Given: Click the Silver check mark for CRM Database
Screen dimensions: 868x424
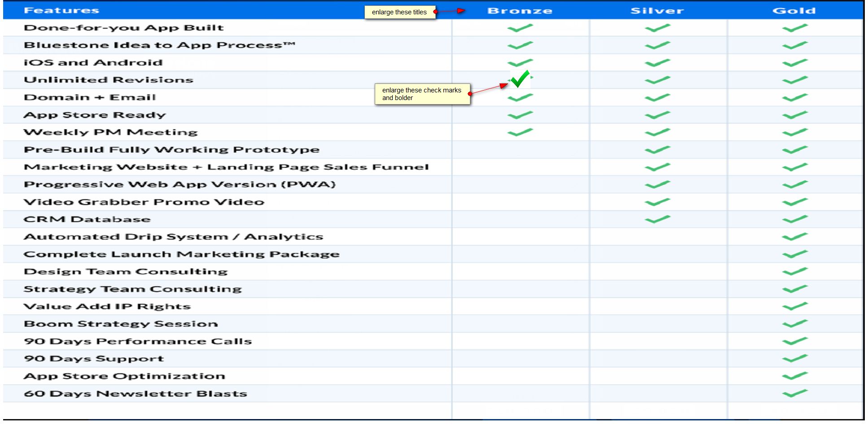Looking at the screenshot, I should click(658, 219).
